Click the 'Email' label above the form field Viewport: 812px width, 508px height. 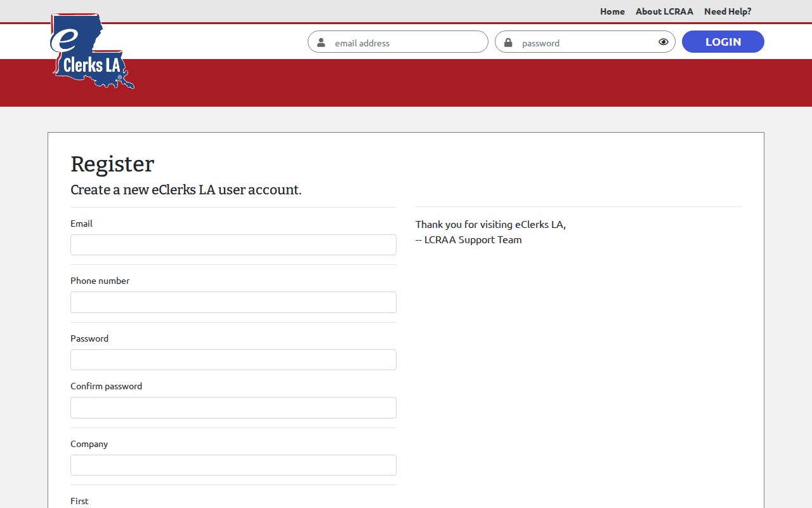[81, 224]
